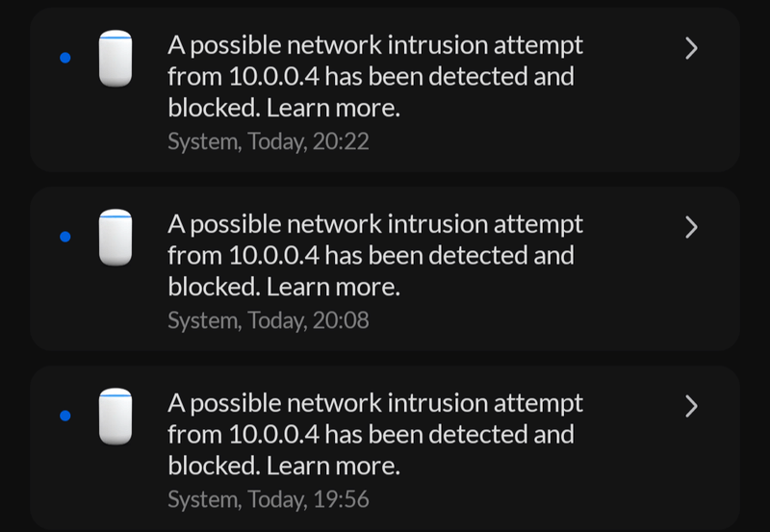Click the blue unread dot on the 19:56 alert
The height and width of the screenshot is (532, 770).
click(65, 416)
